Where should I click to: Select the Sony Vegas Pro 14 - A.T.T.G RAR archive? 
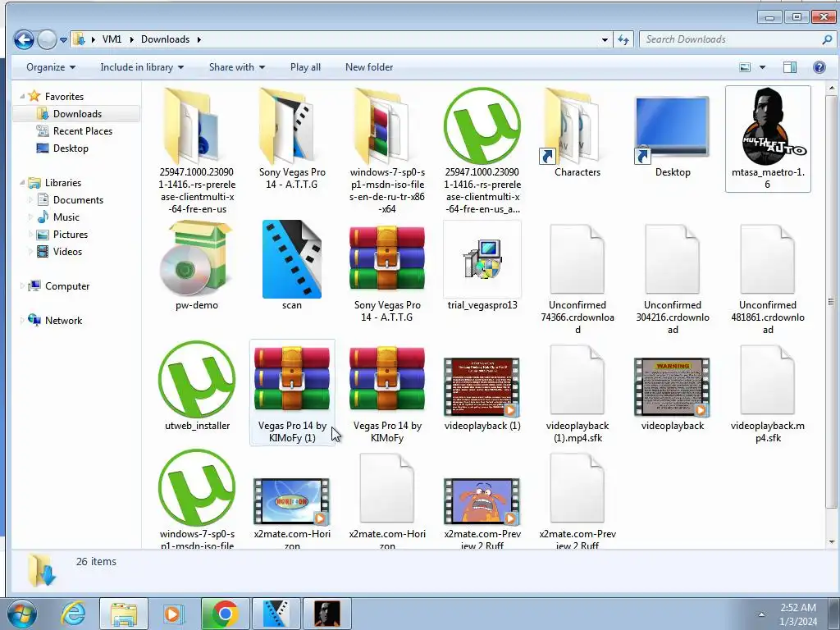point(387,272)
